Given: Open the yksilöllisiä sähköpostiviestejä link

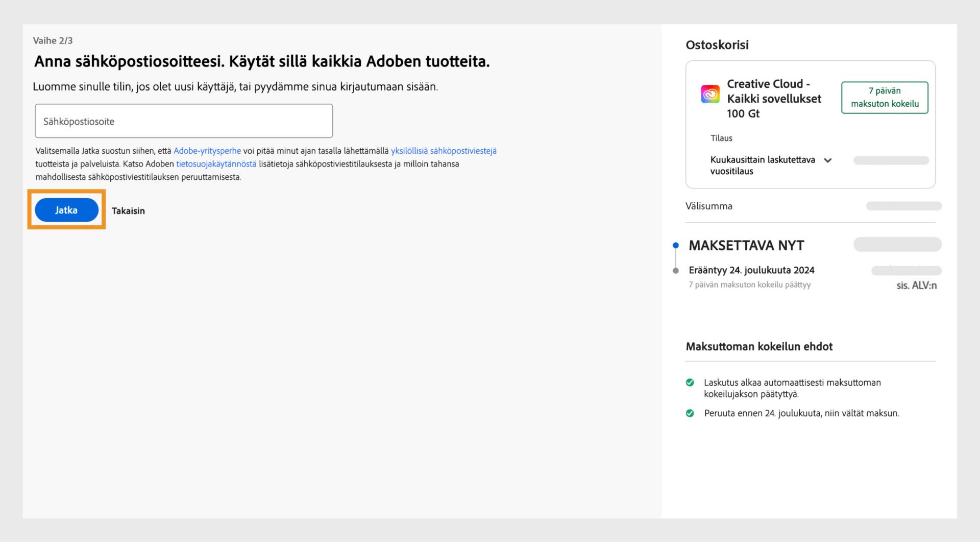Looking at the screenshot, I should (444, 151).
